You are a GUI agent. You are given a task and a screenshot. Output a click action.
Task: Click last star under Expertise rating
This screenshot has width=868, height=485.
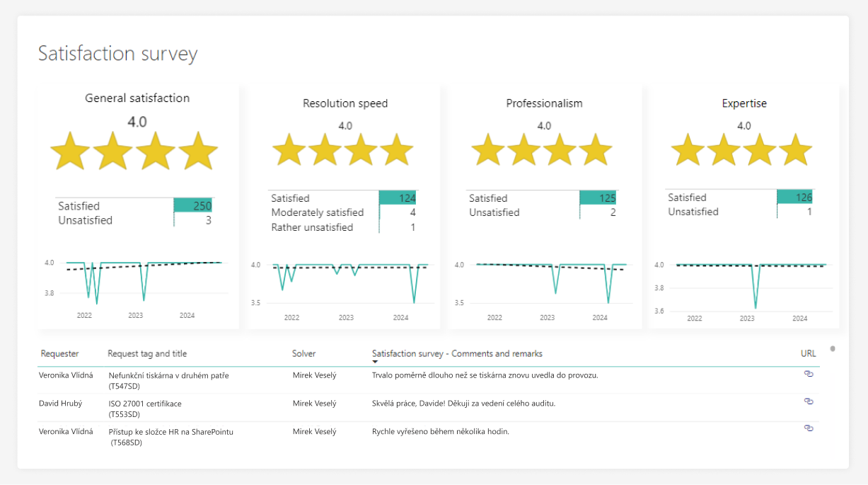pyautogui.click(x=795, y=150)
